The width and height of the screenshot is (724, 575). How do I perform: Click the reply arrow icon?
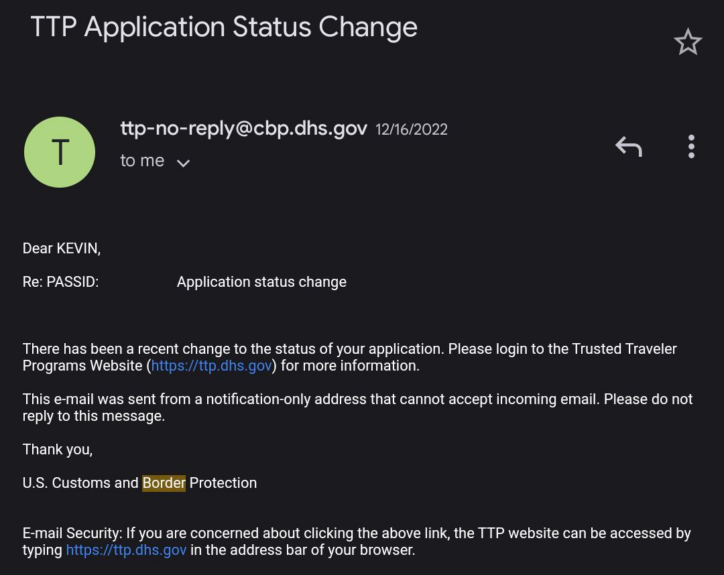point(628,148)
